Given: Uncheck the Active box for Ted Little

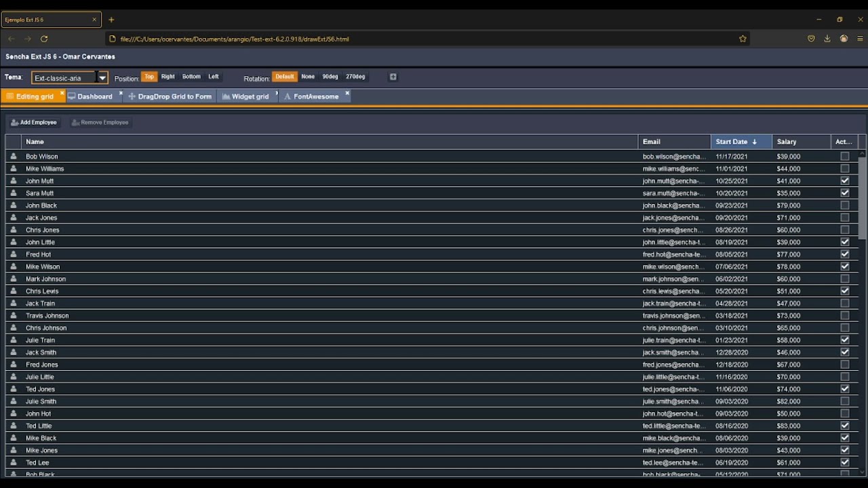Looking at the screenshot, I should coord(844,426).
